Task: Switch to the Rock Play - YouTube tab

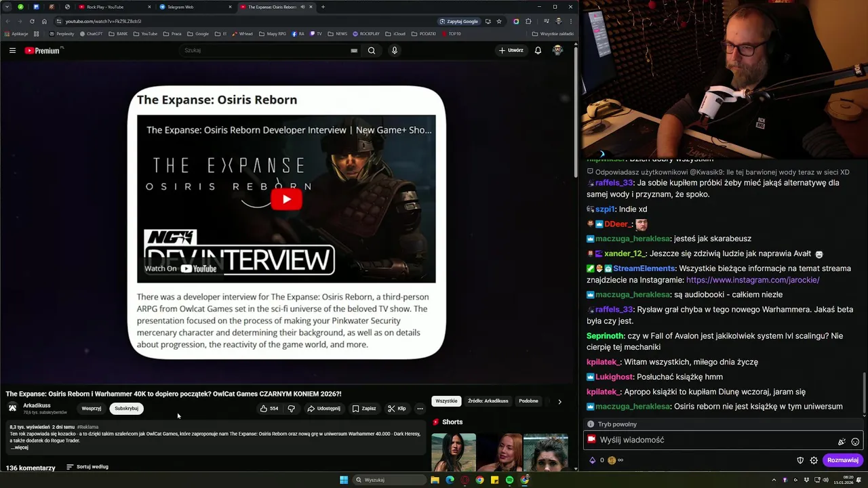Action: pyautogui.click(x=114, y=7)
